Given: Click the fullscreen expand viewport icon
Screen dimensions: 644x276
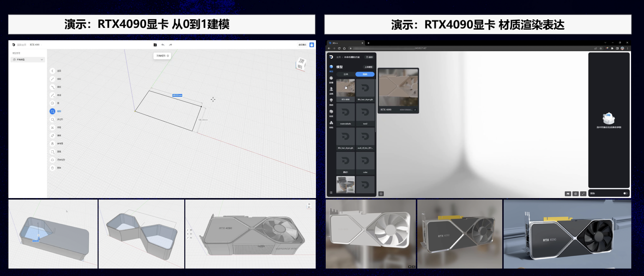Looking at the screenshot, I should pos(583,194).
